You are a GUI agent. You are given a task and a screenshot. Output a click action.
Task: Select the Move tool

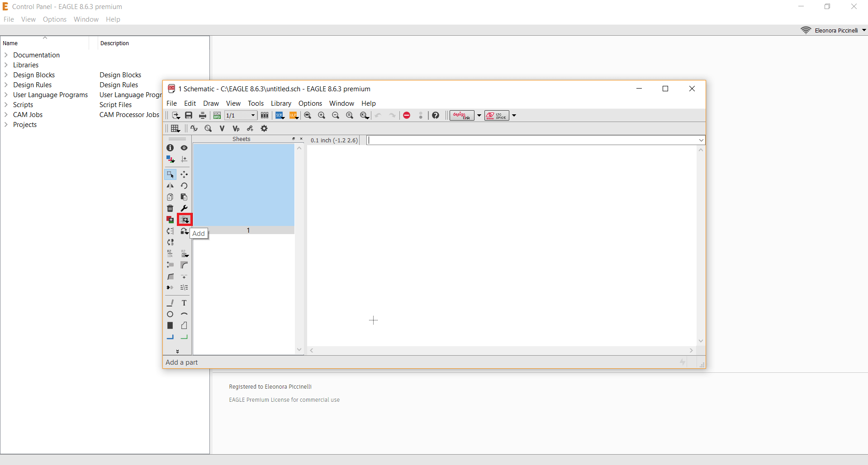(x=184, y=174)
